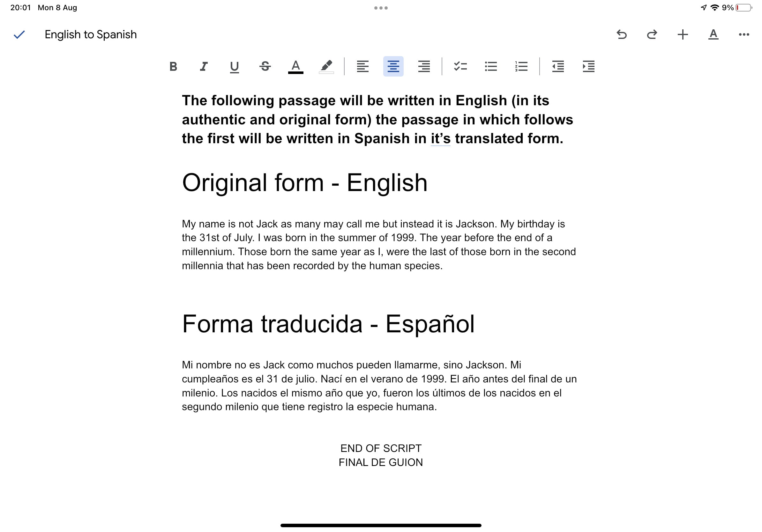Screen dimensions: 762x532
Task: Click the line END OF SCRIPT
Action: tap(381, 448)
